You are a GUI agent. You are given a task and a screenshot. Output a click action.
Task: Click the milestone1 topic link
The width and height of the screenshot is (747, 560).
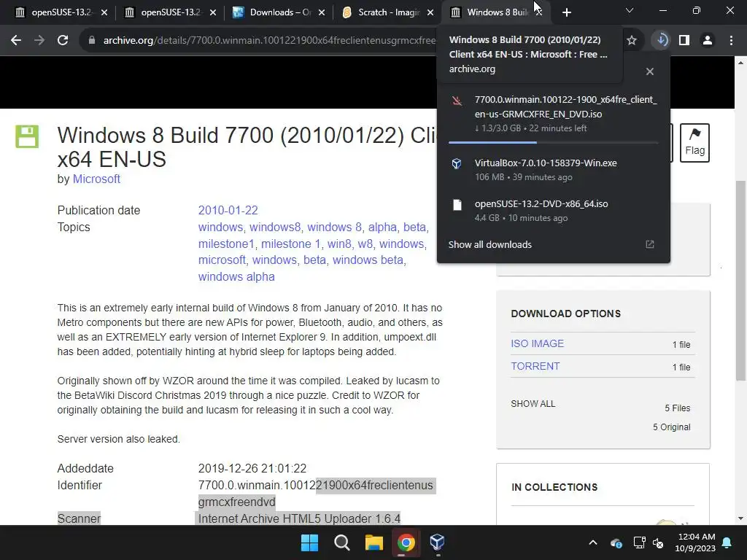click(226, 244)
